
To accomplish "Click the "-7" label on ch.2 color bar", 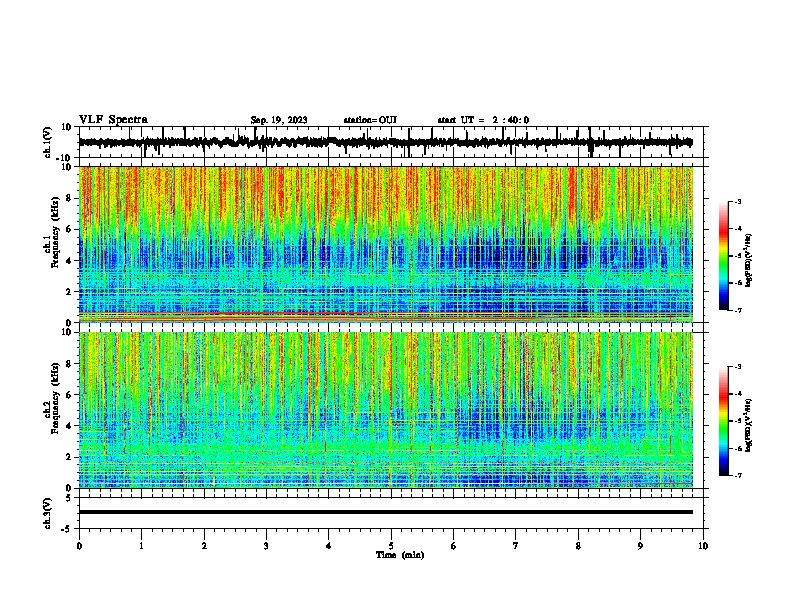I will 738,476.
